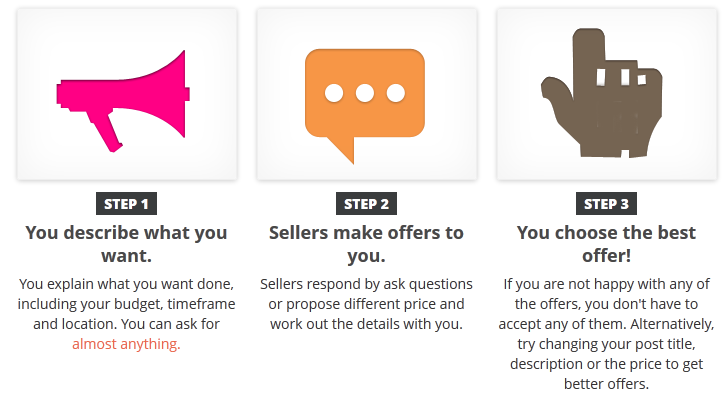Click the pink megaphone icon
The height and width of the screenshot is (403, 724).
tap(123, 101)
